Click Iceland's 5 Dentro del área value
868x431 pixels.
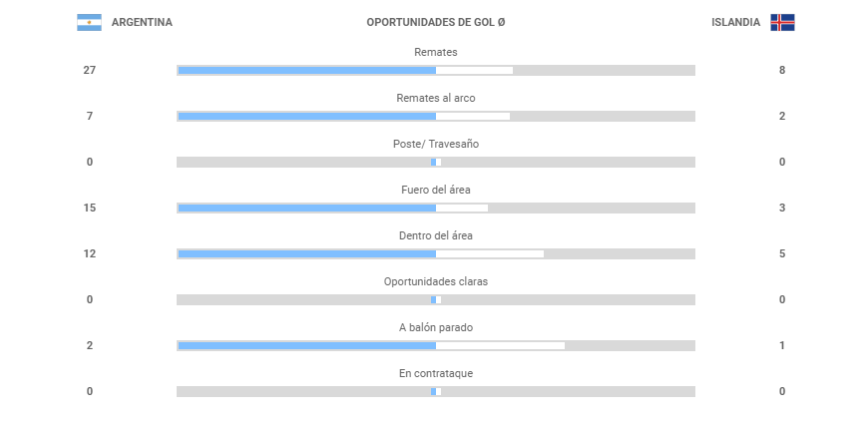click(x=782, y=253)
